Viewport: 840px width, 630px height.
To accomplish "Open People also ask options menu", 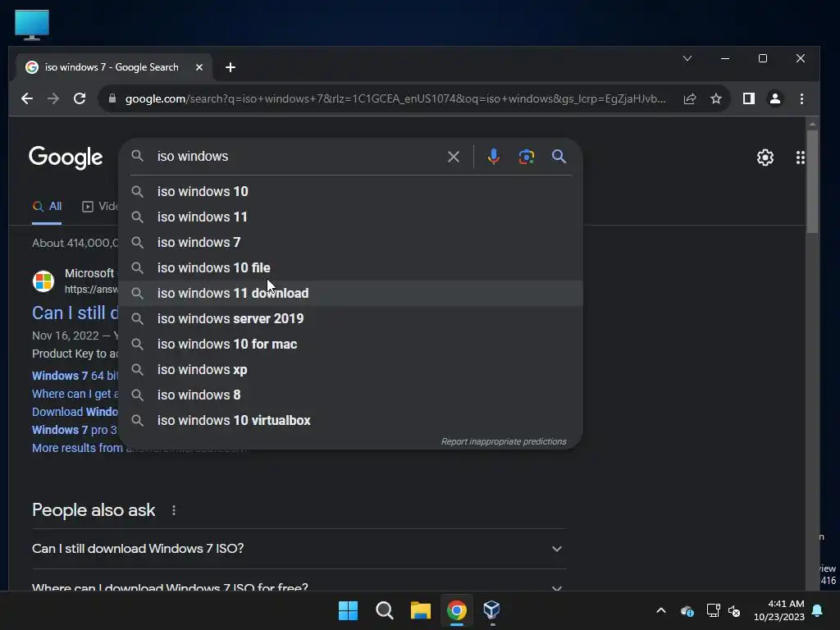I will coord(174,510).
